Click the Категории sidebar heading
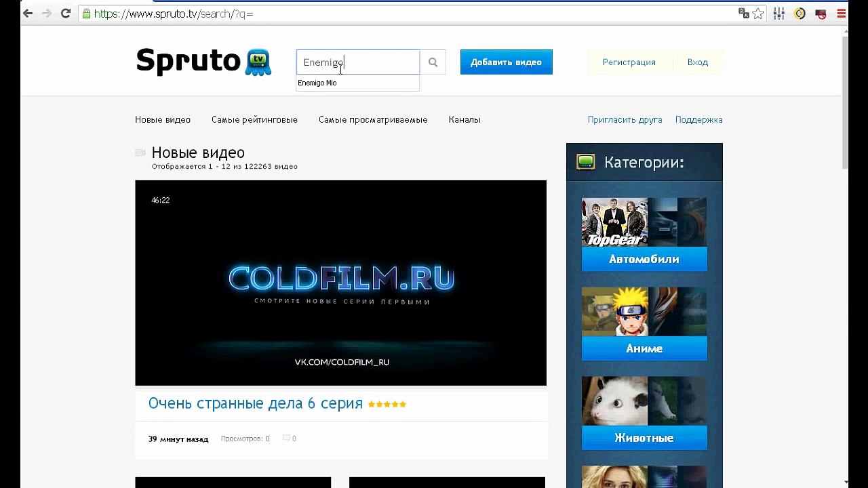Viewport: 868px width, 488px height. click(x=644, y=163)
